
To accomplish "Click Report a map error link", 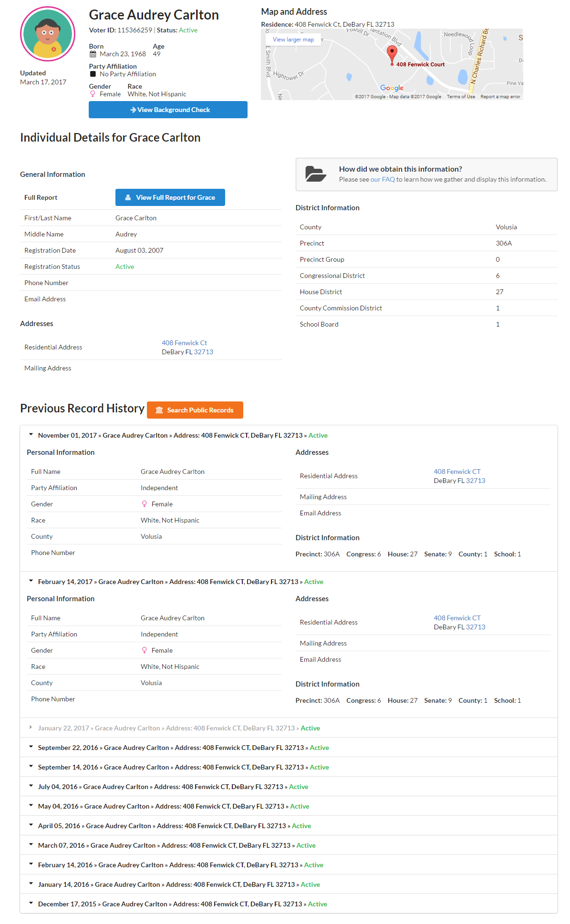I will [500, 97].
